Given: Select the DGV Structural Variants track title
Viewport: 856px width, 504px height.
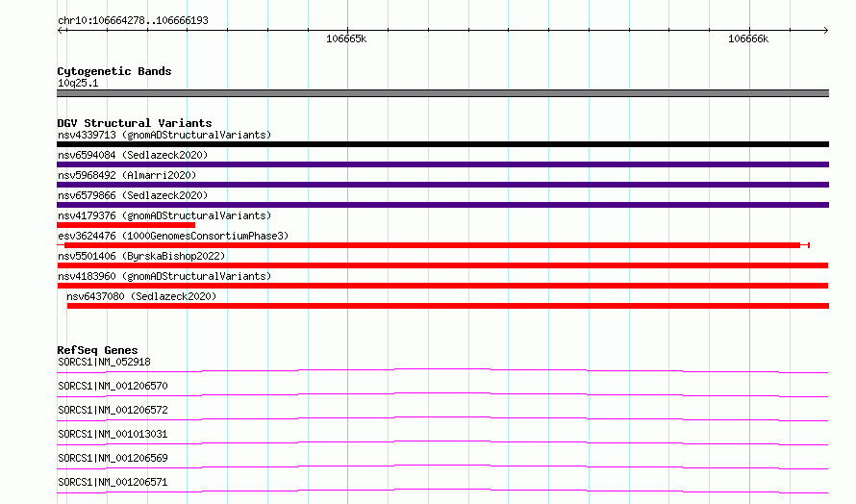Looking at the screenshot, I should 135,123.
